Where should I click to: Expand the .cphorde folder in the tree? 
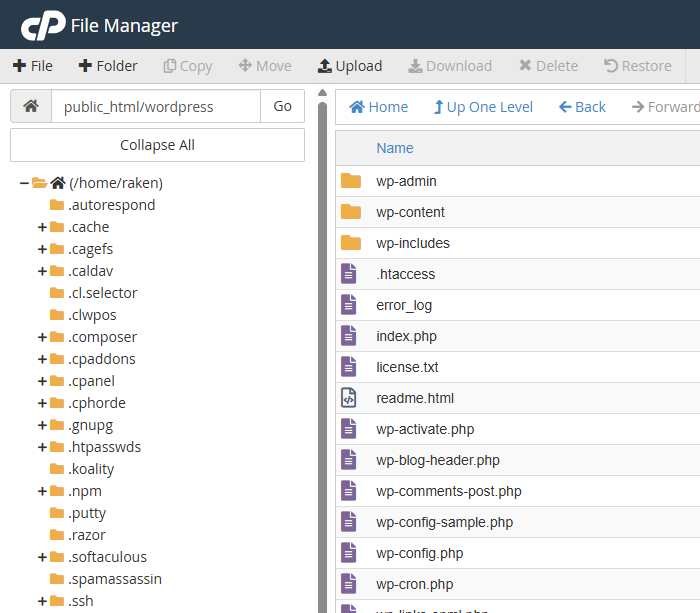click(42, 403)
